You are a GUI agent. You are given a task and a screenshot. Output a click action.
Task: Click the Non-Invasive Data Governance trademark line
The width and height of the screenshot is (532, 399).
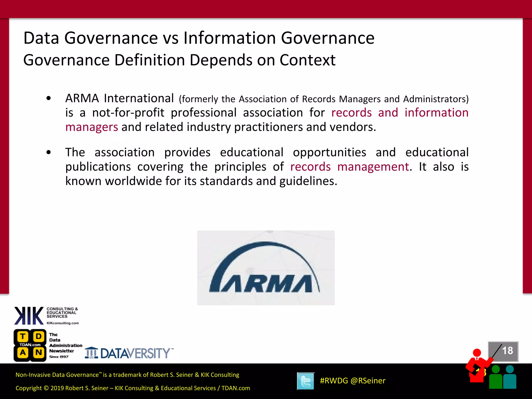coord(127,375)
